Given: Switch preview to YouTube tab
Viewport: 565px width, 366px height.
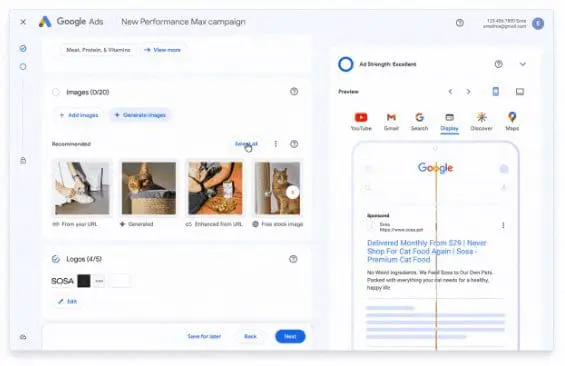Looking at the screenshot, I should [361, 121].
